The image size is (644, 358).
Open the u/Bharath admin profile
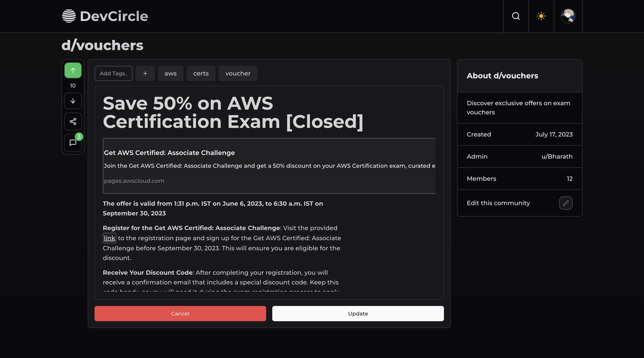(557, 156)
